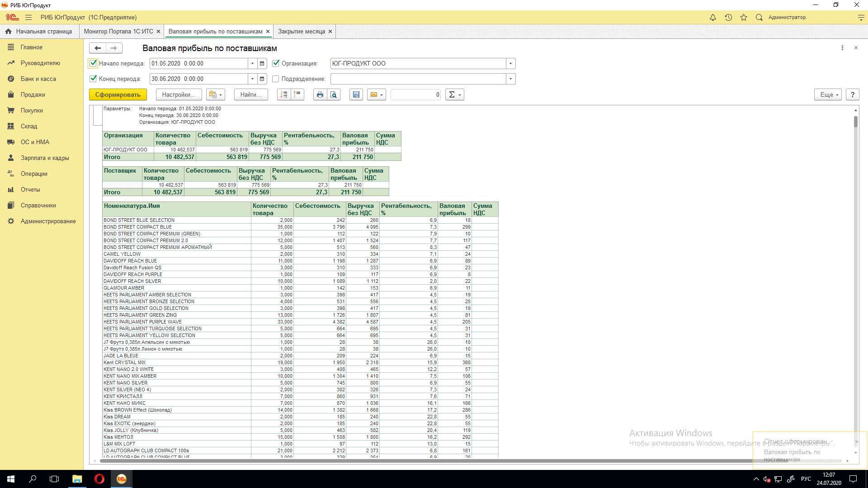Open favorites star icon
Screen dimensions: 868x488
(x=744, y=18)
